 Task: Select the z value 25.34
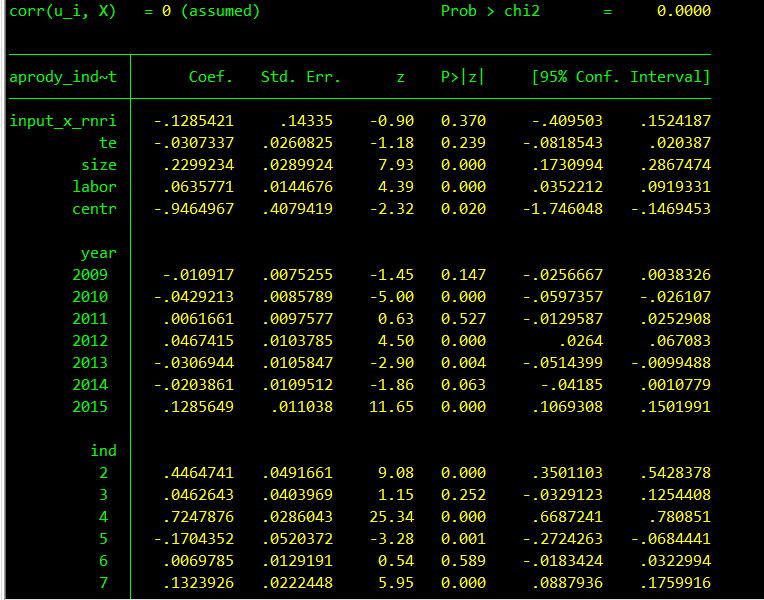(391, 517)
